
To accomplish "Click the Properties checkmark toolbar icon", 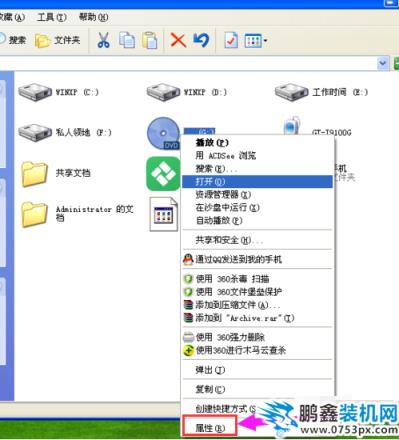I will tap(231, 40).
